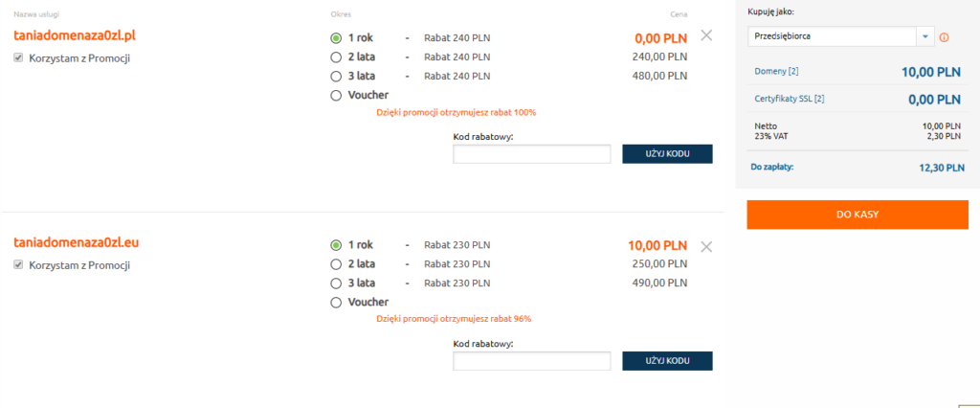The image size is (980, 408).
Task: Proceed with the DO KASY button
Action: (857, 215)
